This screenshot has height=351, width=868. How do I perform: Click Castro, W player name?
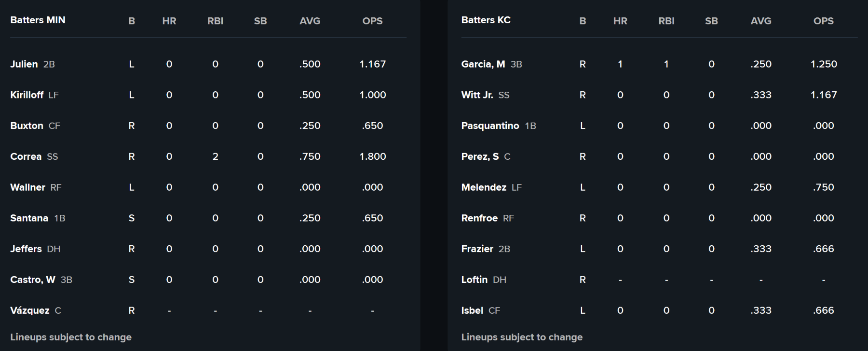pyautogui.click(x=32, y=280)
